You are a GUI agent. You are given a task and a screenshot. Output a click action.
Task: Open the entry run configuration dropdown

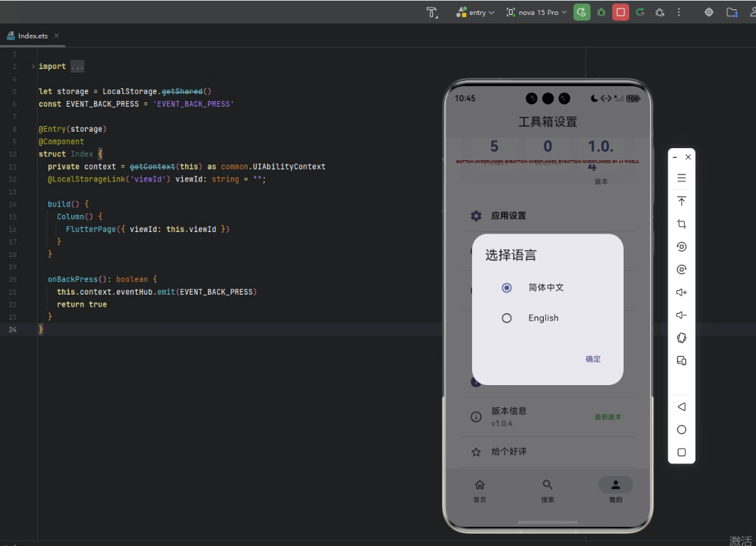[x=476, y=13]
